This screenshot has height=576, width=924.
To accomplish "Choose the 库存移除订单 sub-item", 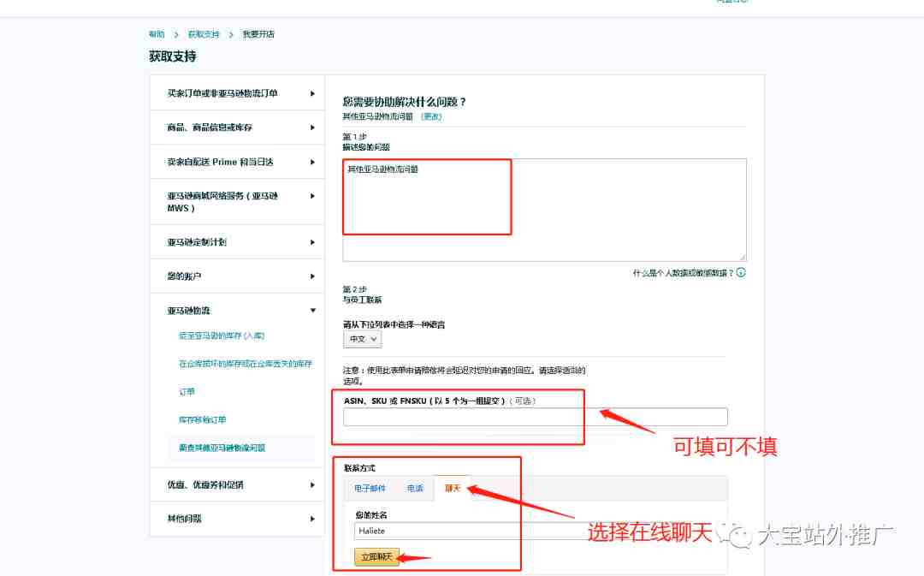I will (202, 419).
